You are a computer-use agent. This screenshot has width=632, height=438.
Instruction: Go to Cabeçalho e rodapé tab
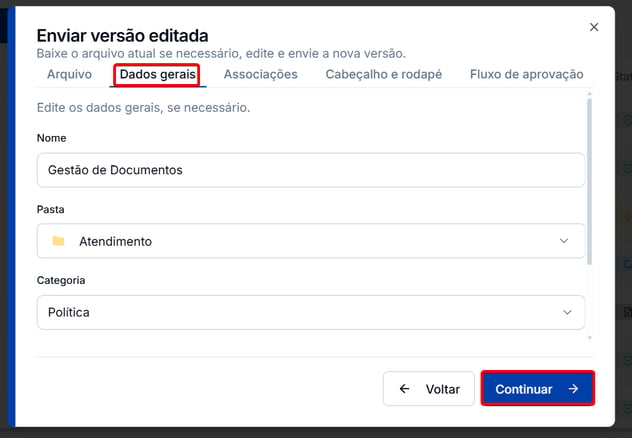384,75
